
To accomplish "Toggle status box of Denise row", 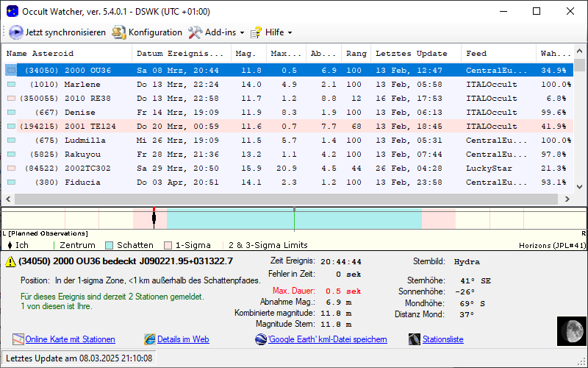I will (x=11, y=113).
